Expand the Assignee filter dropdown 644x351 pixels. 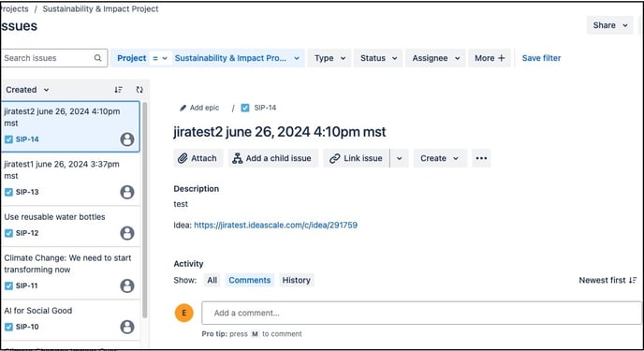tap(436, 58)
